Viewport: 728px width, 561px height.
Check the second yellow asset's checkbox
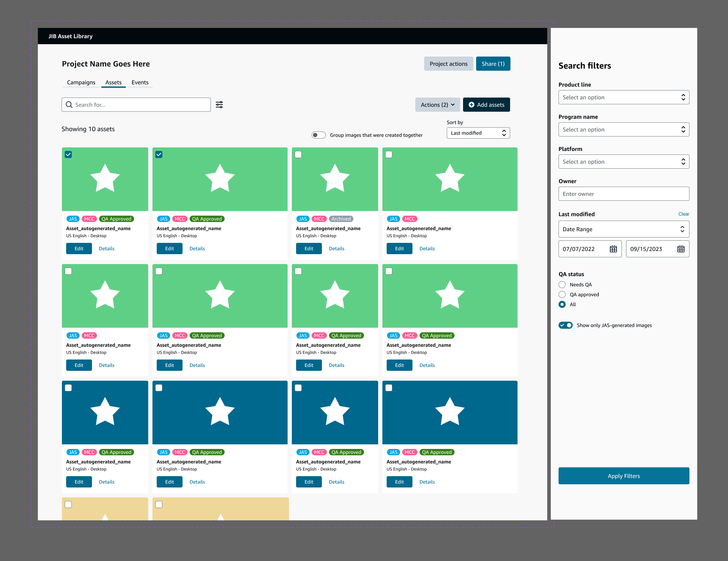pos(159,504)
